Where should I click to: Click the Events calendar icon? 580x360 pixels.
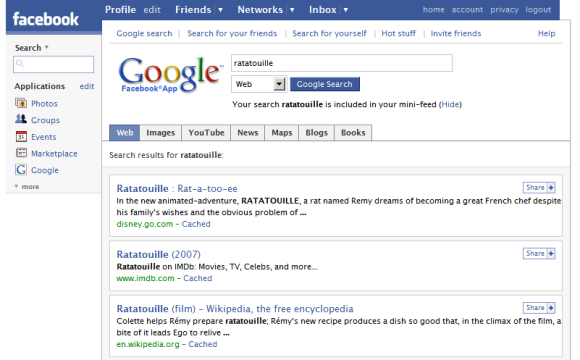(21, 136)
